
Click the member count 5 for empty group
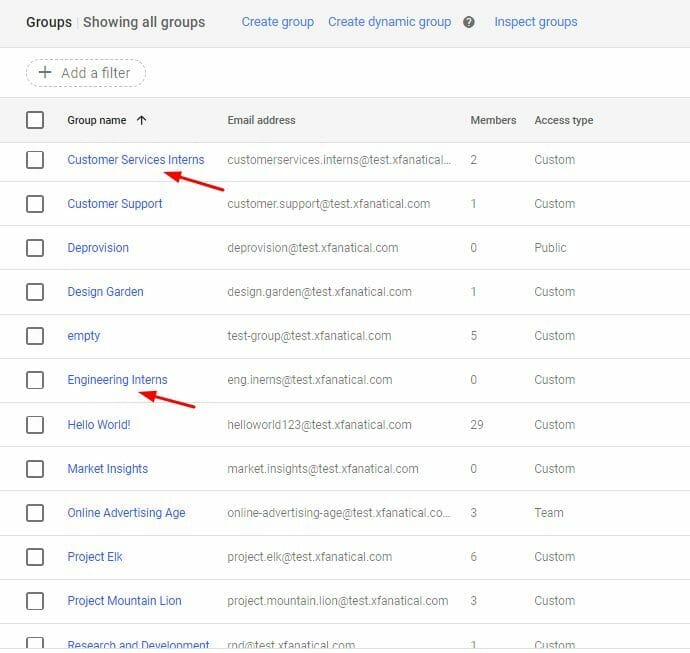tap(473, 336)
